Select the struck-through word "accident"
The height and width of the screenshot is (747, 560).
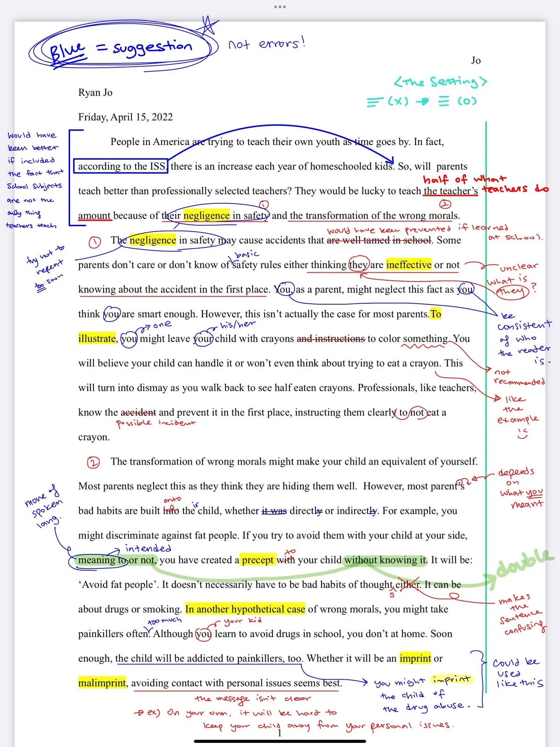click(138, 412)
